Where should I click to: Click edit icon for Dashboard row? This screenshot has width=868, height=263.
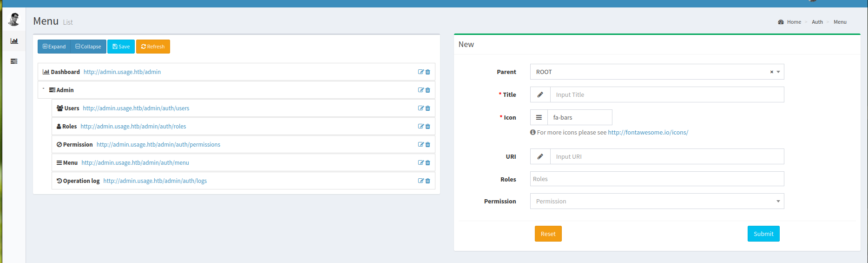(x=421, y=72)
